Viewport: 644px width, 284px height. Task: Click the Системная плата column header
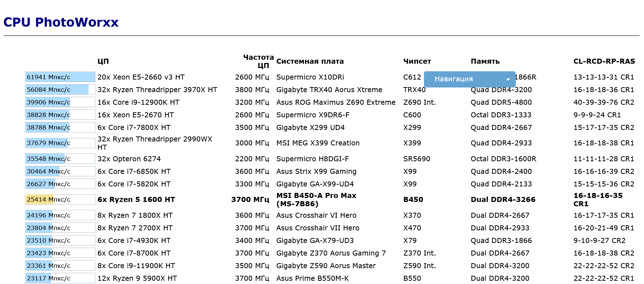310,61
